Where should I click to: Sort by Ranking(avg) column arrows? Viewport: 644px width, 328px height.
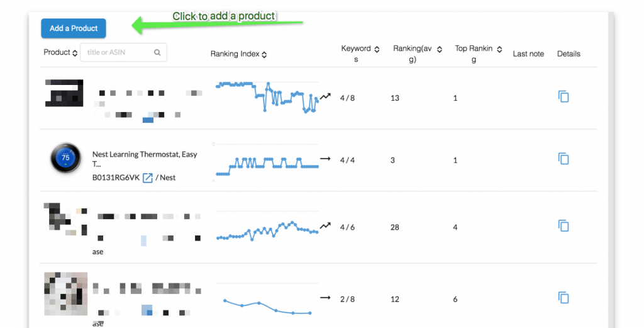point(440,49)
